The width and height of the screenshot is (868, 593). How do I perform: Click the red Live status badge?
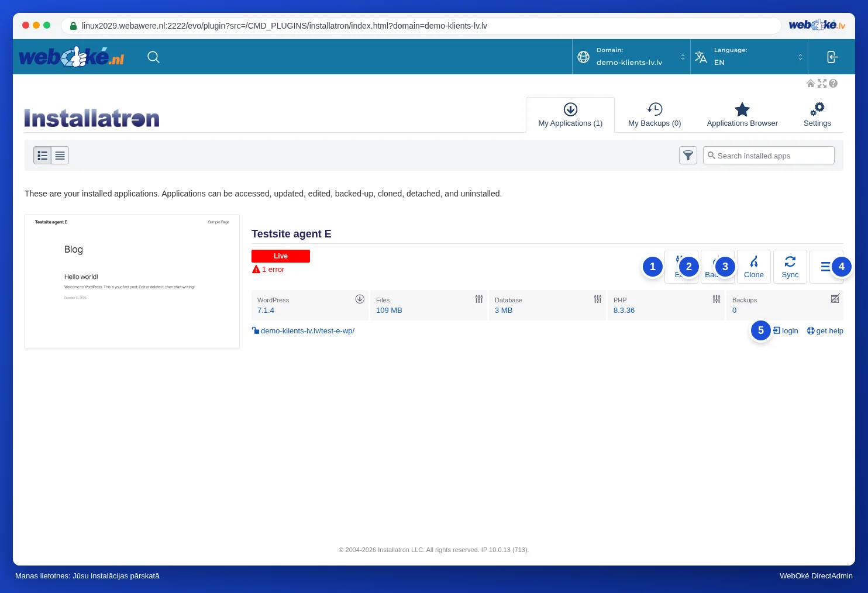[281, 256]
